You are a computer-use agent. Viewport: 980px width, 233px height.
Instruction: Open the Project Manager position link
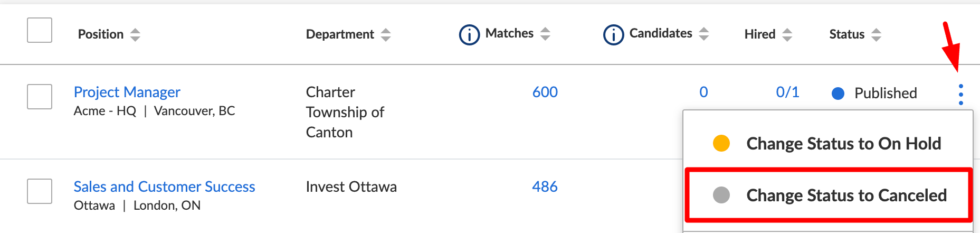pyautogui.click(x=127, y=92)
